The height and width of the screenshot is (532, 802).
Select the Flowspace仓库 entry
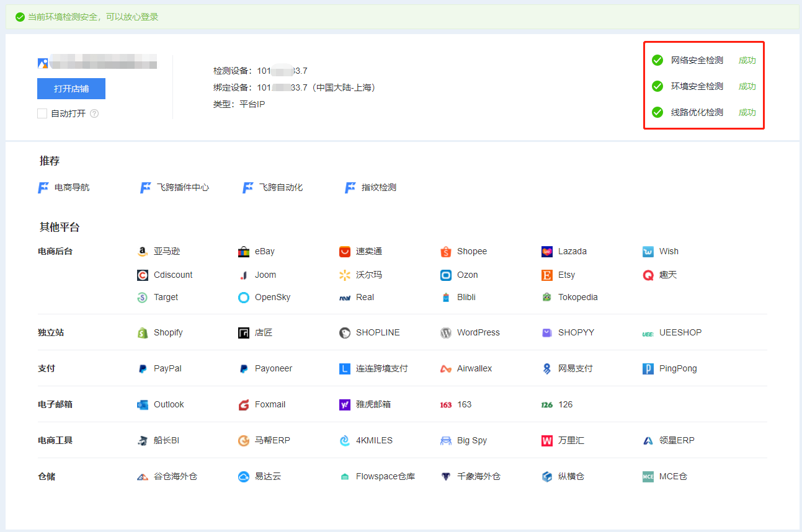tap(377, 476)
